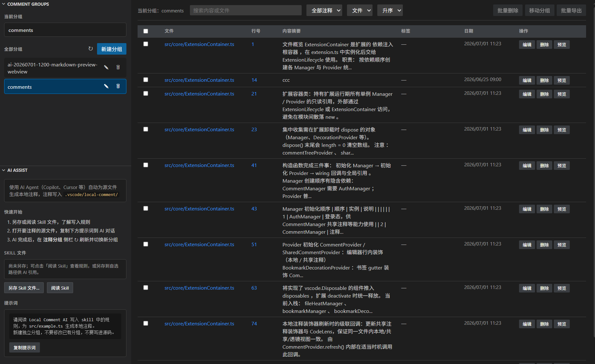Collapse the COMMENT GROUPS section
Viewport: 595px width, 364px height.
[x=4, y=4]
